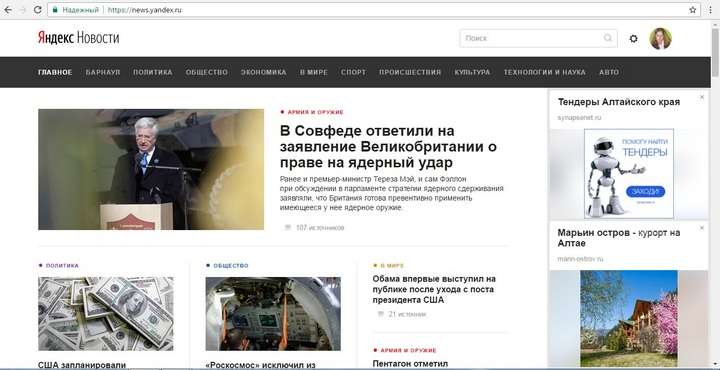The image size is (720, 370).
Task: Click the Тендеры Алтайского края ad title
Action: point(619,102)
